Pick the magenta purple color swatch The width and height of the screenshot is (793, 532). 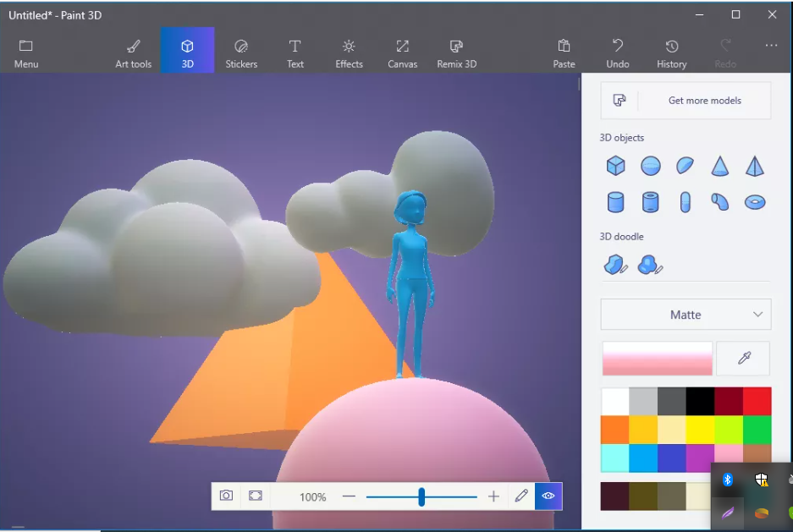pyautogui.click(x=698, y=458)
